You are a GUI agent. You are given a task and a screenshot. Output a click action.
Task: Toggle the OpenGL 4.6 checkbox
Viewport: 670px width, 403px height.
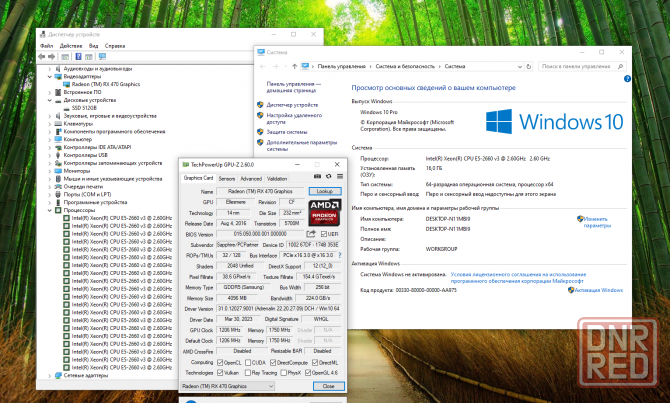pyautogui.click(x=308, y=373)
